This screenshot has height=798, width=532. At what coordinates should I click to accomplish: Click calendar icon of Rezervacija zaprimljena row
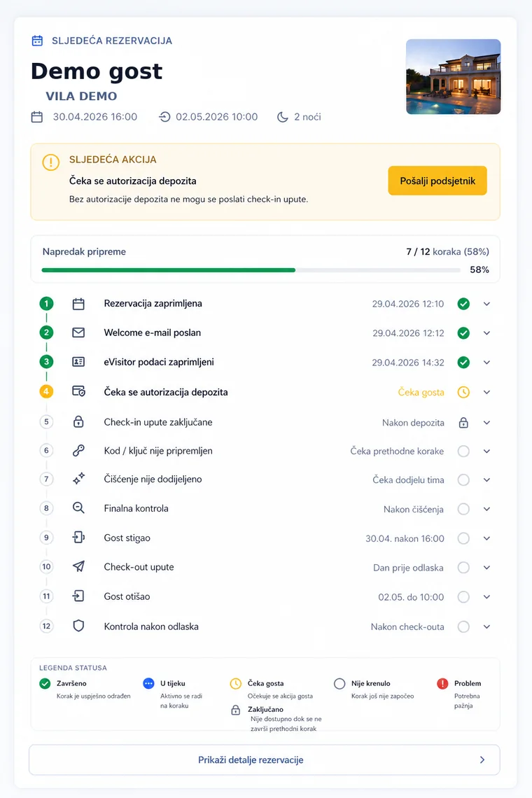click(78, 304)
